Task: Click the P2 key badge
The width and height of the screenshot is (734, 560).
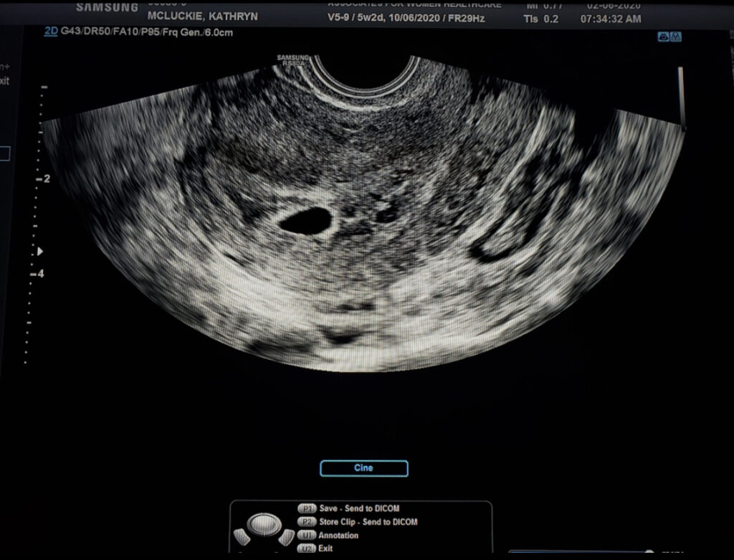Action: pyautogui.click(x=307, y=521)
